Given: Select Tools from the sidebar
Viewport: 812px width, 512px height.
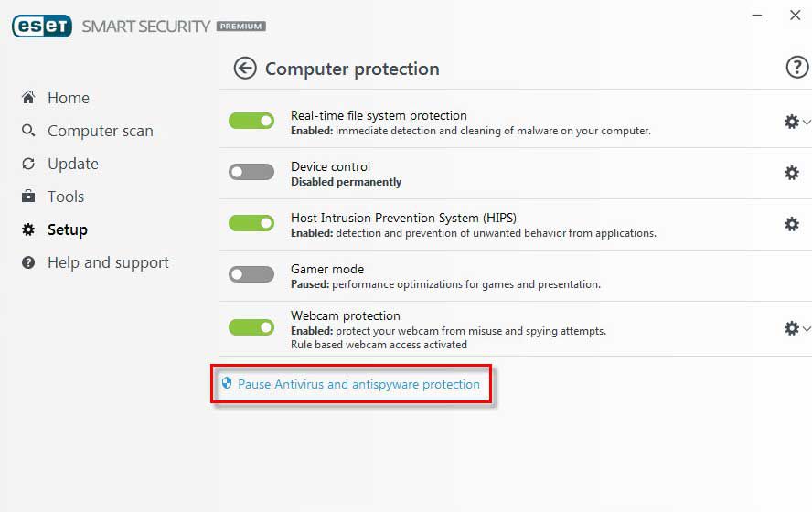Looking at the screenshot, I should [65, 197].
